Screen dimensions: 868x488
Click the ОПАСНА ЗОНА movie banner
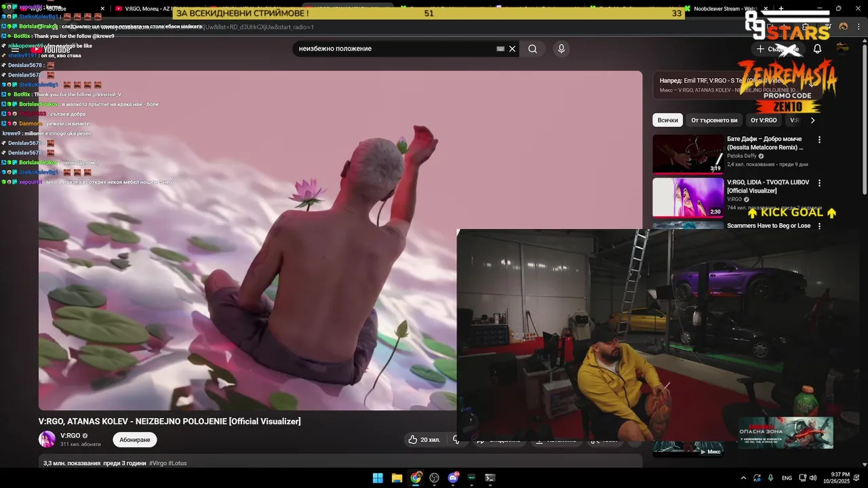(x=785, y=432)
